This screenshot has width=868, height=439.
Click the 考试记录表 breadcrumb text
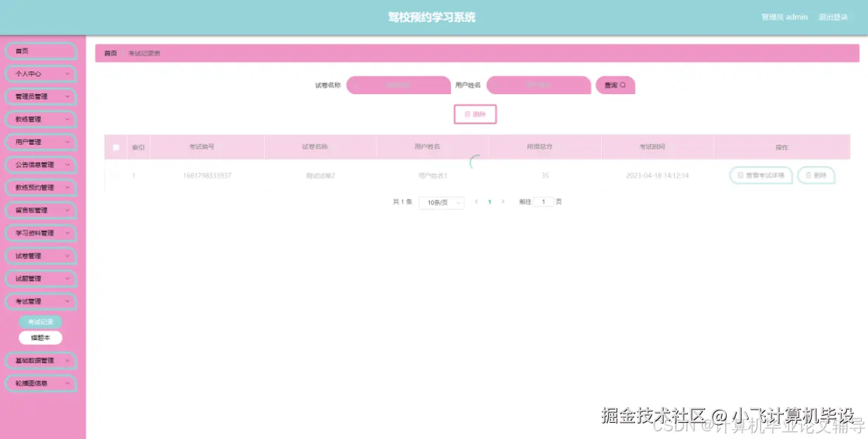point(144,53)
